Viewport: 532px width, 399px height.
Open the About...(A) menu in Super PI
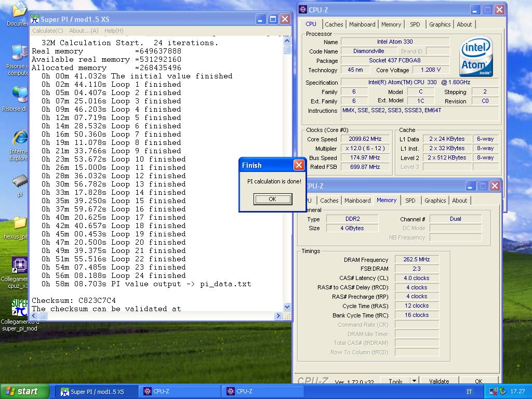pyautogui.click(x=84, y=31)
